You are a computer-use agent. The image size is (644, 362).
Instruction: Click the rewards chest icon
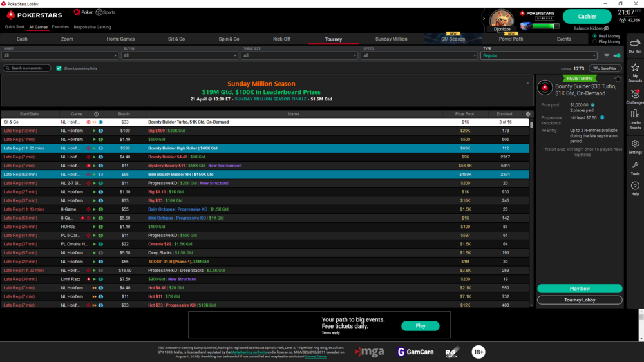click(x=526, y=26)
